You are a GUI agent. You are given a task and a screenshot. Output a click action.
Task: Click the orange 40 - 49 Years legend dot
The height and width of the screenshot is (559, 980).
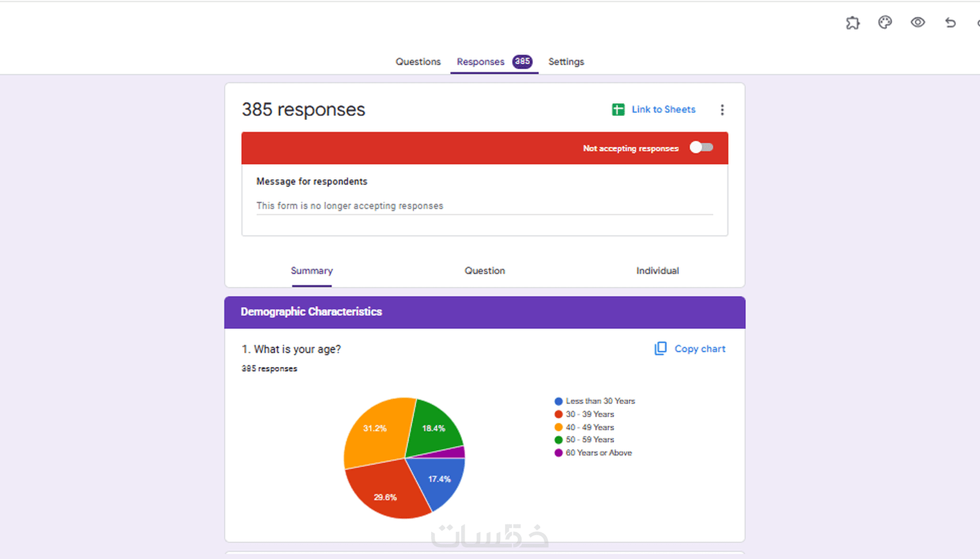click(559, 428)
